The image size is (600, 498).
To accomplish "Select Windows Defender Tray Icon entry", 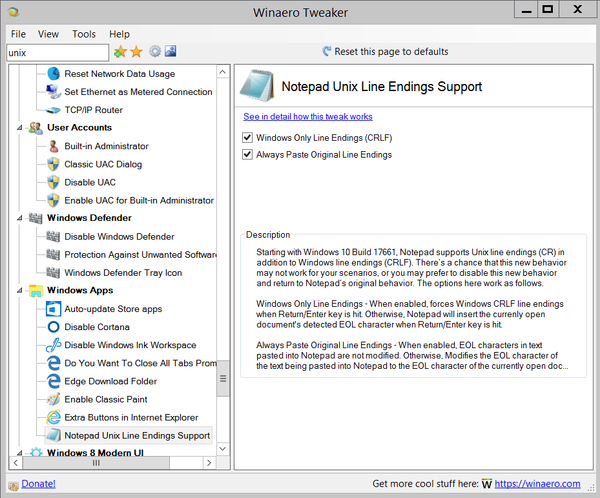I will [x=123, y=273].
